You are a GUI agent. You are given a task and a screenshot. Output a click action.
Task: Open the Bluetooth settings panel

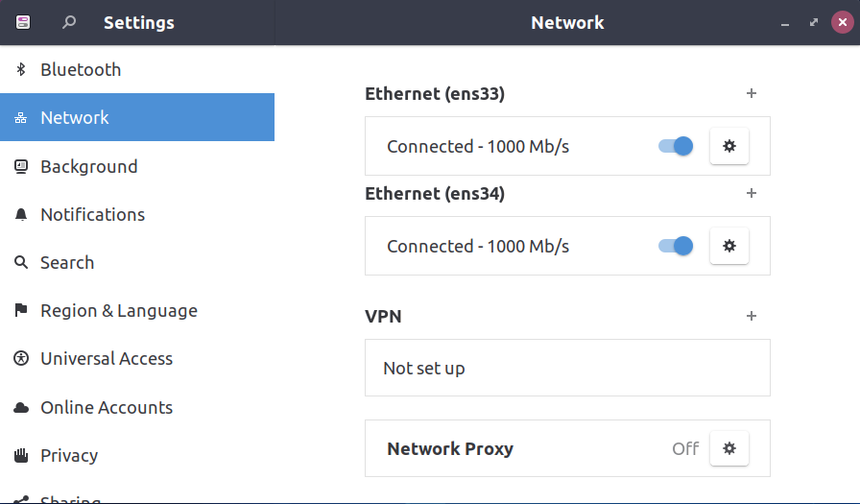[80, 70]
